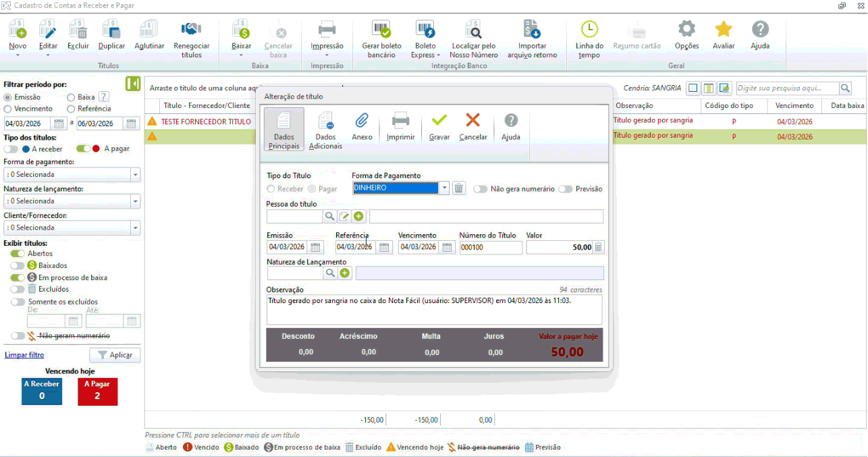Open the calendar for filter end date 06/03/2026
Image resolution: width=868 pixels, height=457 pixels.
130,124
